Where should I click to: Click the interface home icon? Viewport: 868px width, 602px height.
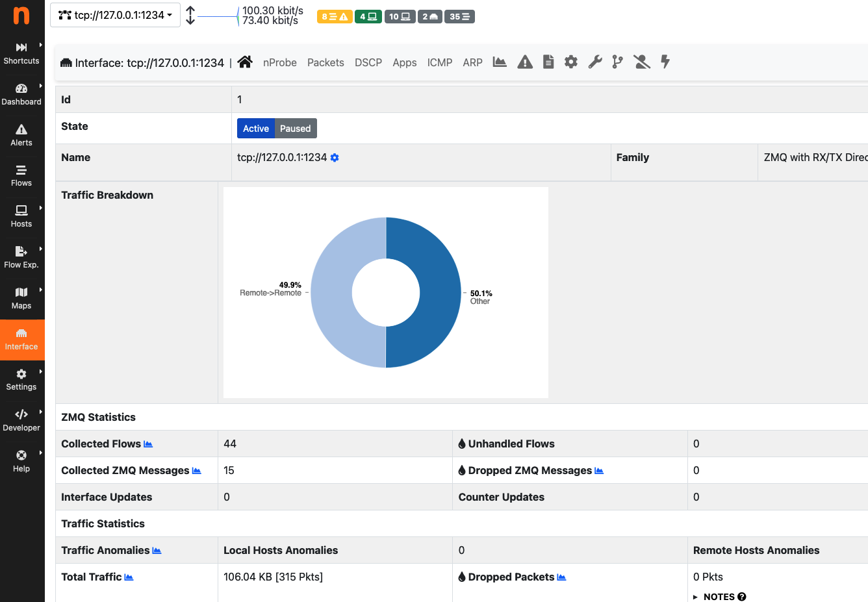click(x=245, y=62)
